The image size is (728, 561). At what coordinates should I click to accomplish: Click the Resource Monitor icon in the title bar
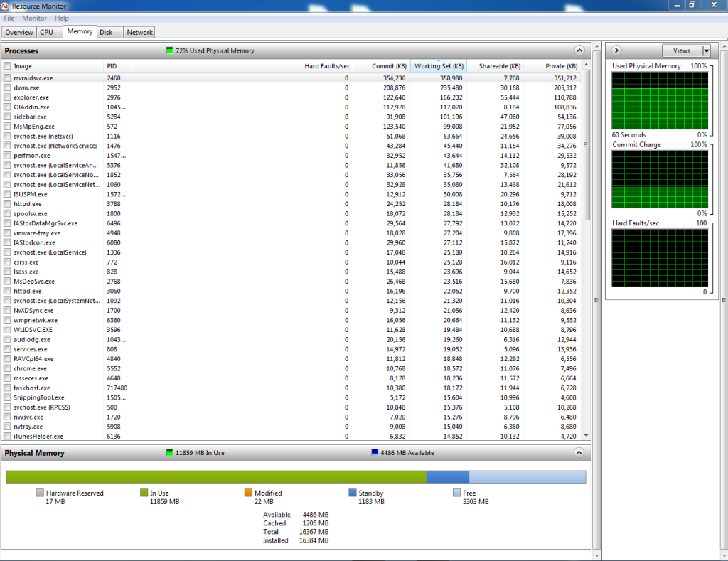tap(6, 6)
